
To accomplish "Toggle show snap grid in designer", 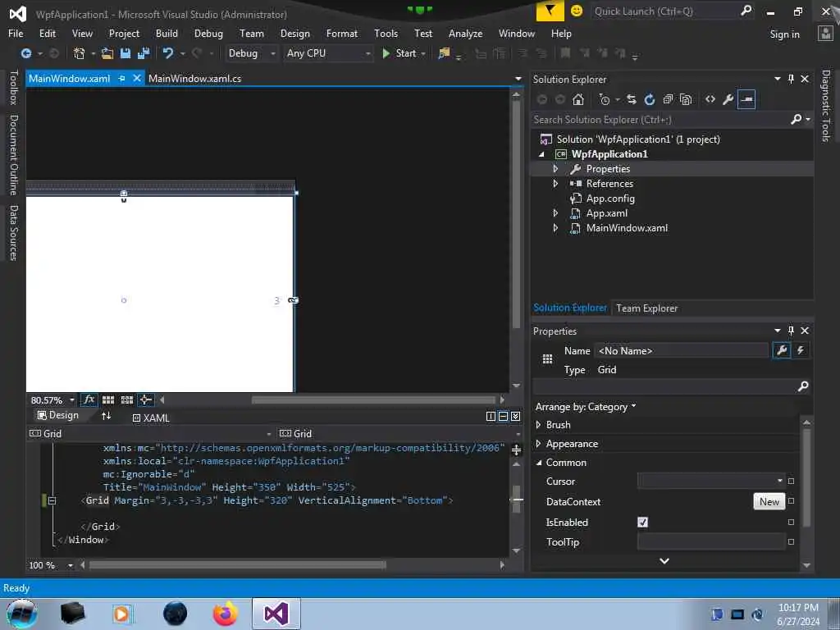I will point(108,399).
